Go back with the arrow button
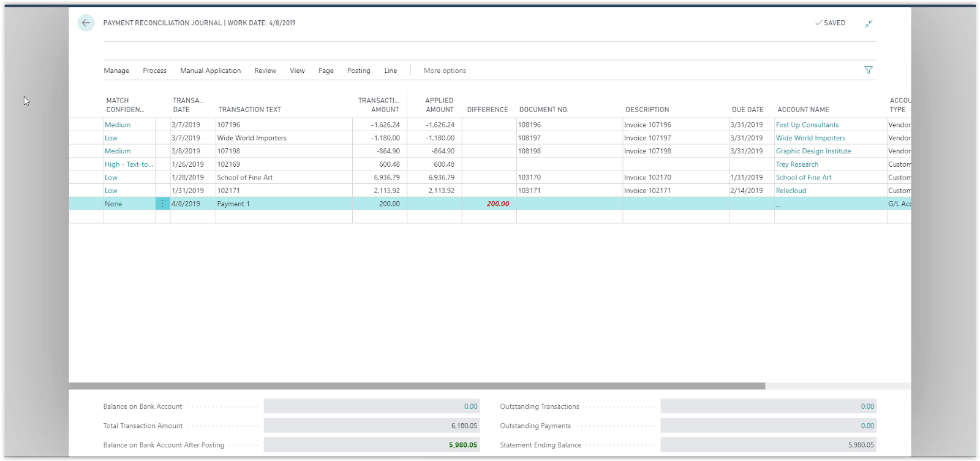 click(86, 23)
